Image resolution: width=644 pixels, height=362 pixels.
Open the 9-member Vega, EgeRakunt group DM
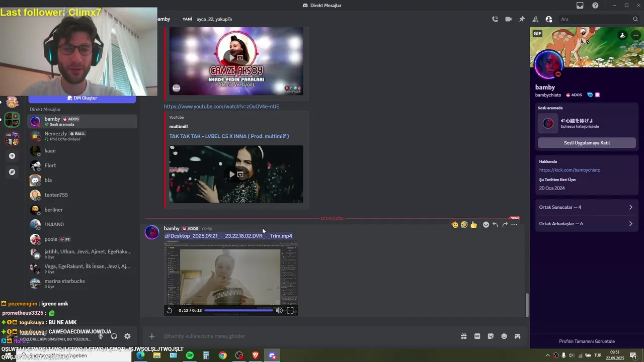pyautogui.click(x=82, y=268)
